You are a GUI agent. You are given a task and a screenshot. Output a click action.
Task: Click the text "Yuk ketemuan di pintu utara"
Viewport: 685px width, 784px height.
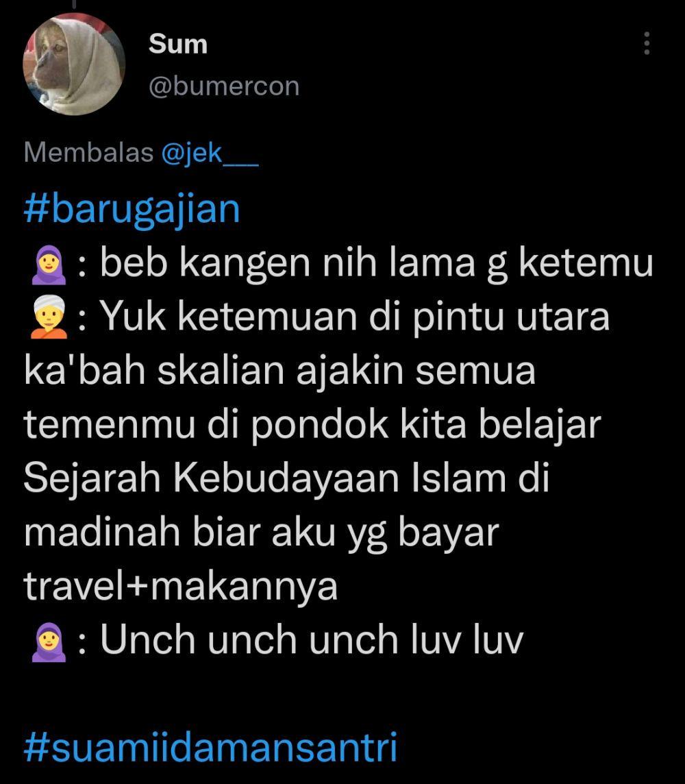click(355, 317)
